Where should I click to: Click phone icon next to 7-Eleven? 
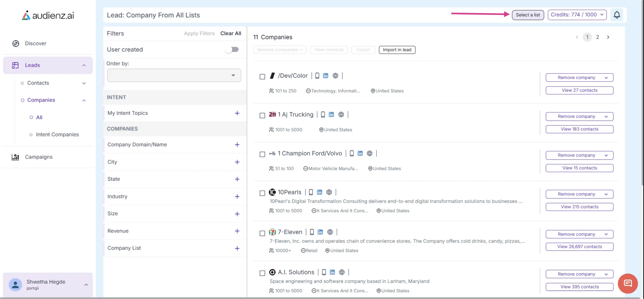pyautogui.click(x=312, y=232)
